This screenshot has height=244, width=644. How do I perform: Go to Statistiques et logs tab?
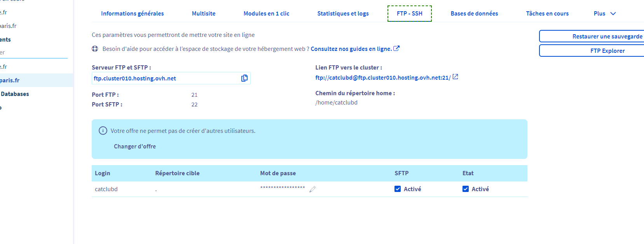click(x=343, y=14)
